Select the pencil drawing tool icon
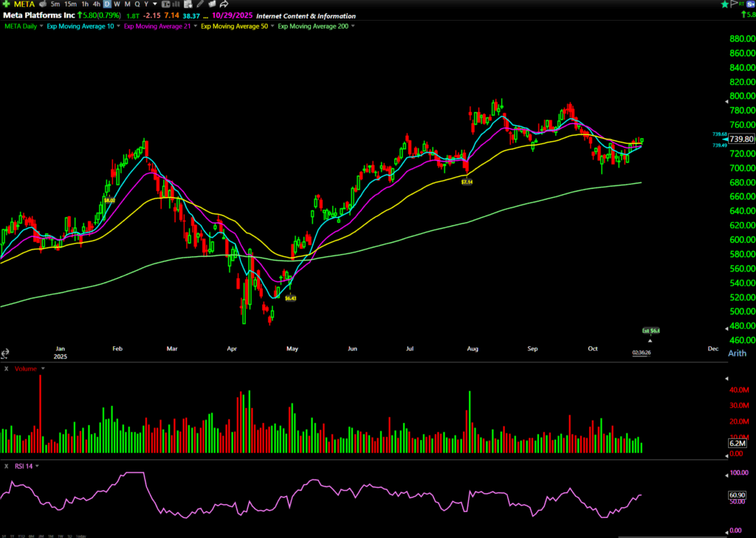This screenshot has width=756, height=538. tap(199, 4)
